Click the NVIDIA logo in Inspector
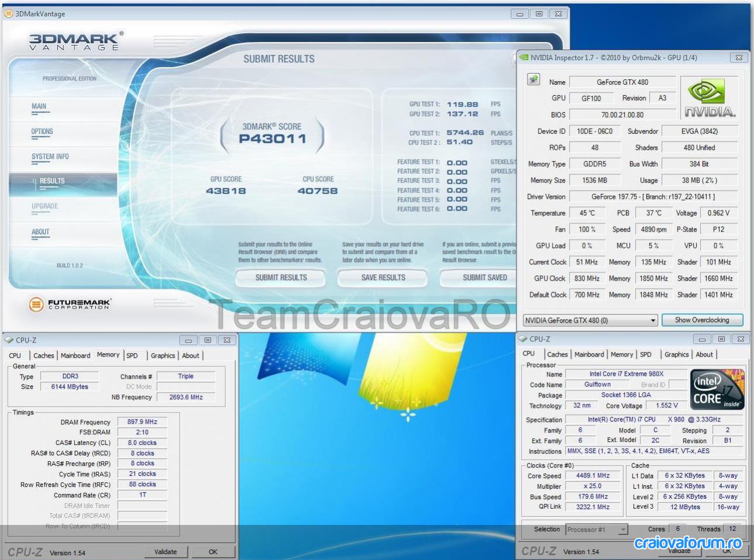Viewport: 754px width, 560px height. [710, 98]
